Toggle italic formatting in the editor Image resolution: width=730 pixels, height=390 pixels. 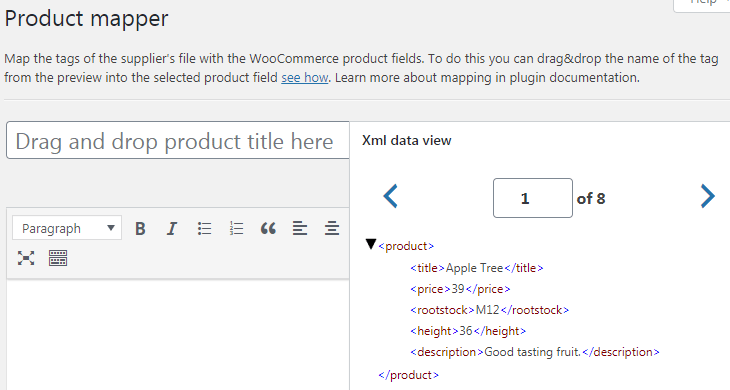tap(172, 229)
